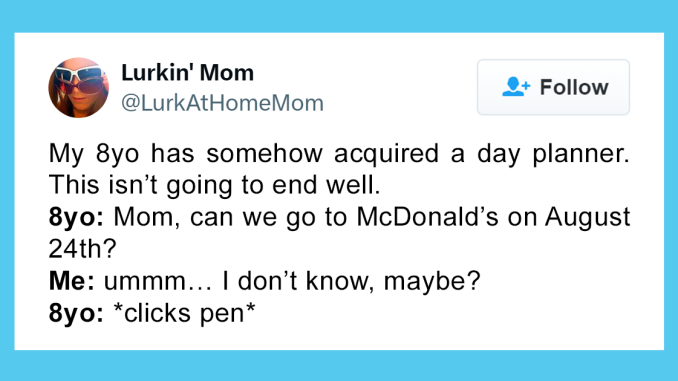678x381 pixels.
Task: Click the word "planner." in the tweet
Action: coord(581,154)
